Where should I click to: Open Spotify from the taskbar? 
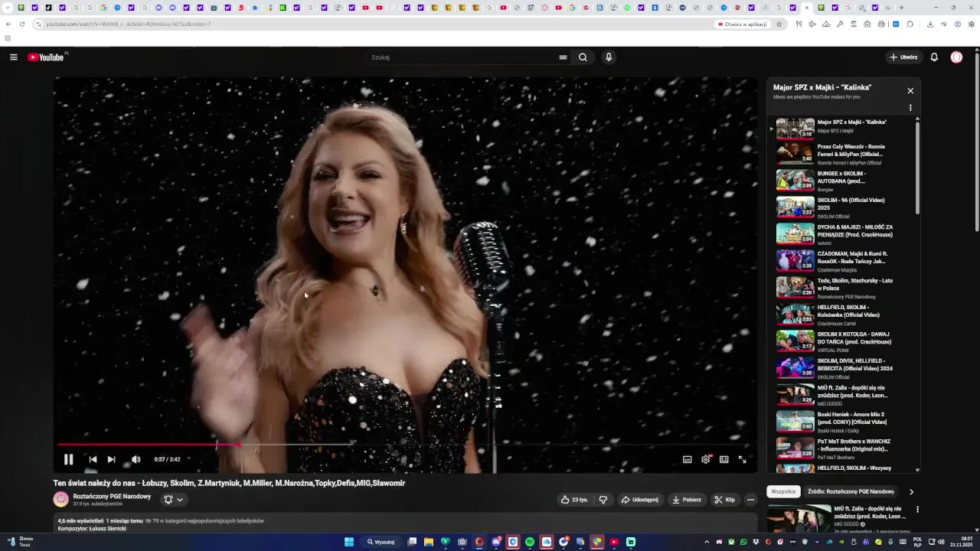tap(530, 542)
